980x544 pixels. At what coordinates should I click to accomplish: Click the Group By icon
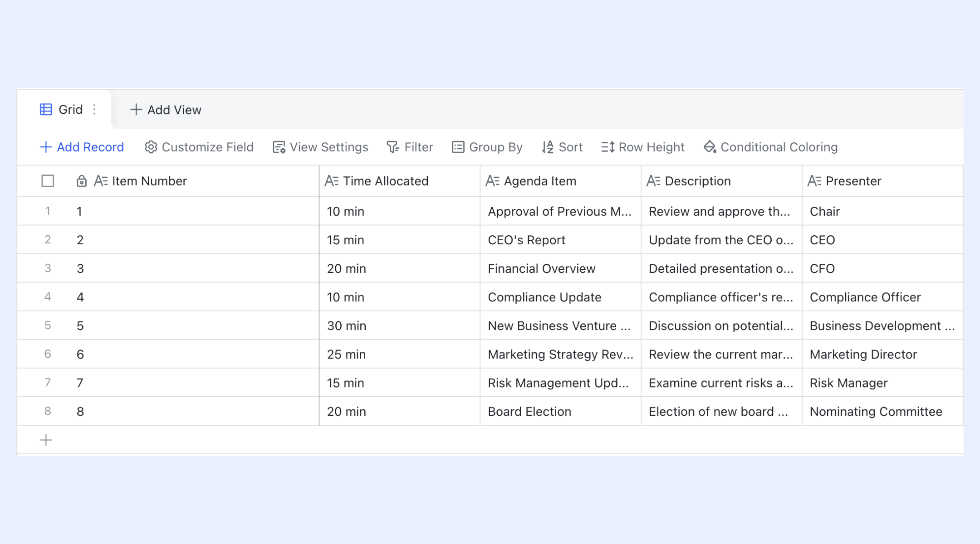(x=458, y=147)
